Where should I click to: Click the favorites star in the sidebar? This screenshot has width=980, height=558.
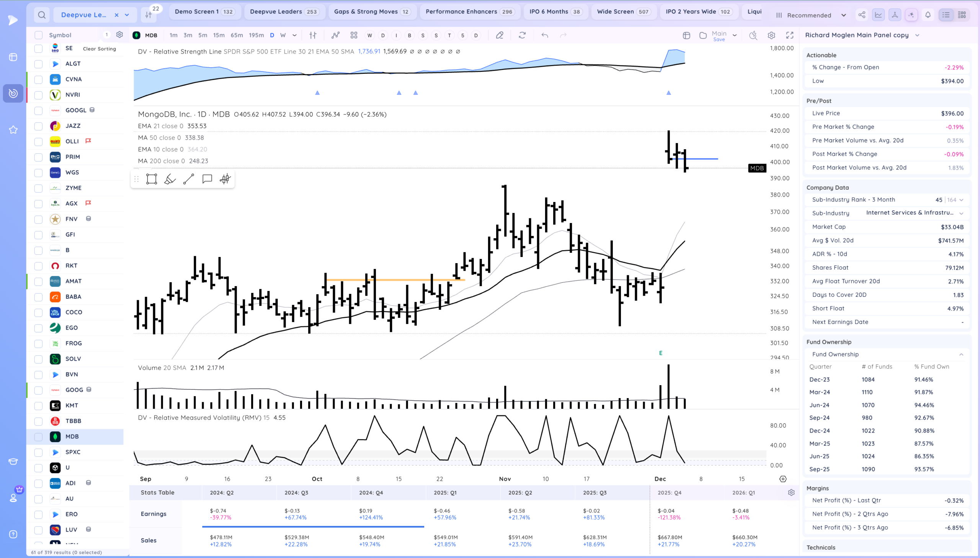(x=13, y=130)
